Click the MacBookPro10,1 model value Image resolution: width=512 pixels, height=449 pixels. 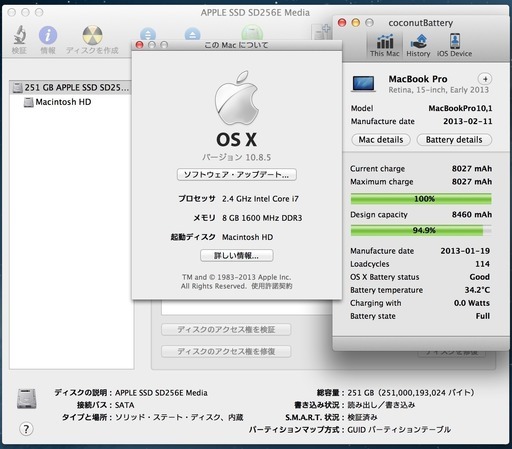pos(460,108)
